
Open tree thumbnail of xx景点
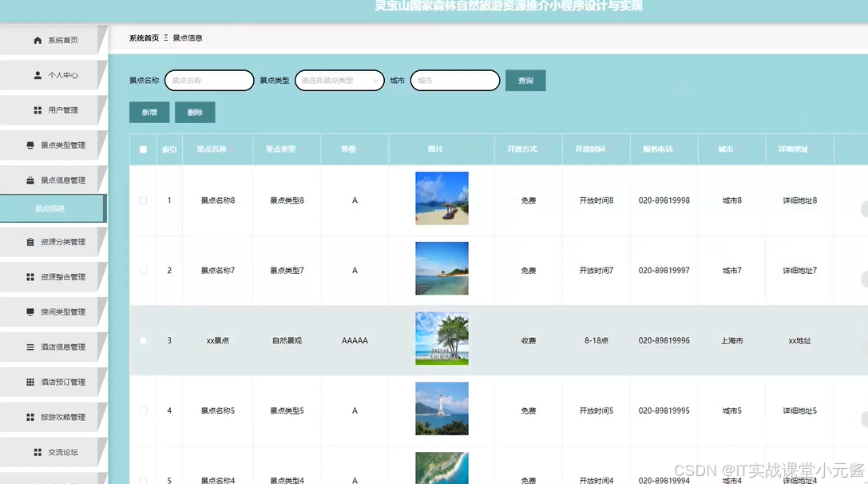[x=442, y=339]
